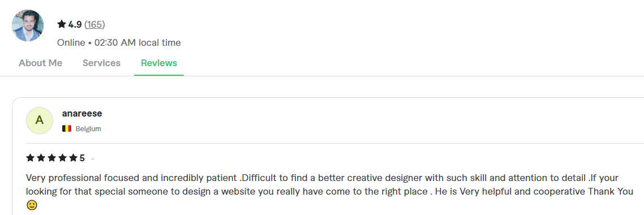This screenshot has height=215, width=644.
Task: Click the second star of the review rating
Action: [x=41, y=158]
